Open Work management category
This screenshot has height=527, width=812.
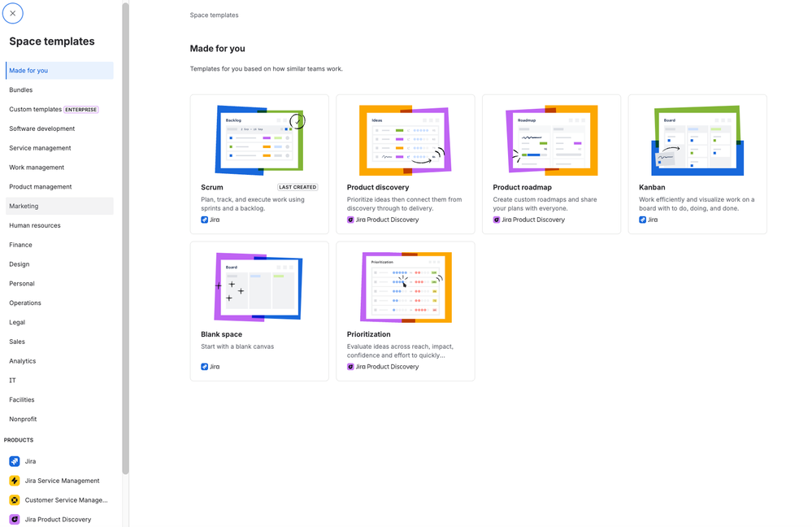[59, 168]
